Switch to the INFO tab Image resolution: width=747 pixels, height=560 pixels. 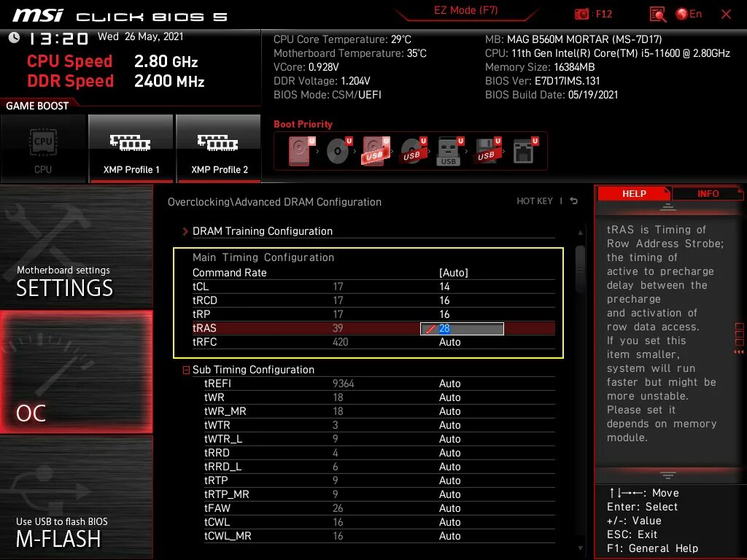pos(708,194)
